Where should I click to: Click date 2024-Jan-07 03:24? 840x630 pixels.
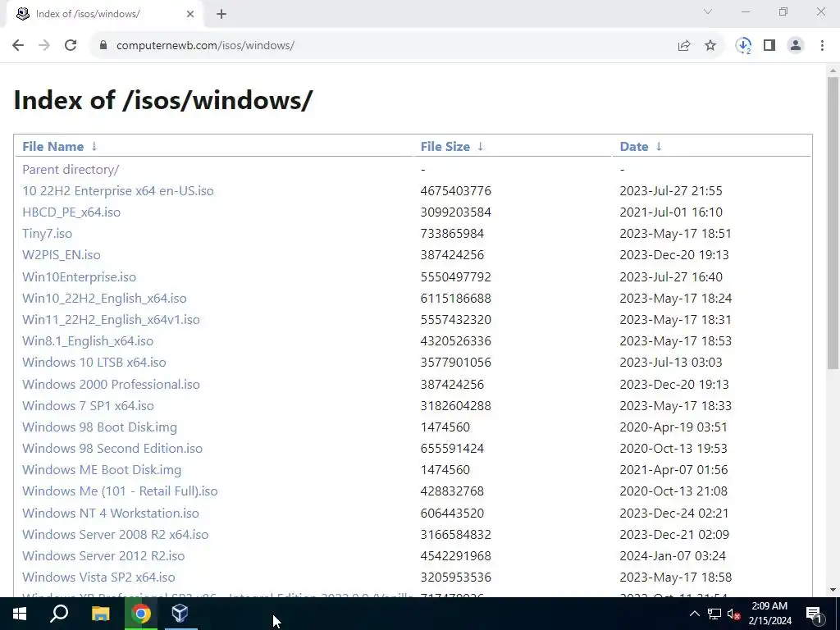673,556
